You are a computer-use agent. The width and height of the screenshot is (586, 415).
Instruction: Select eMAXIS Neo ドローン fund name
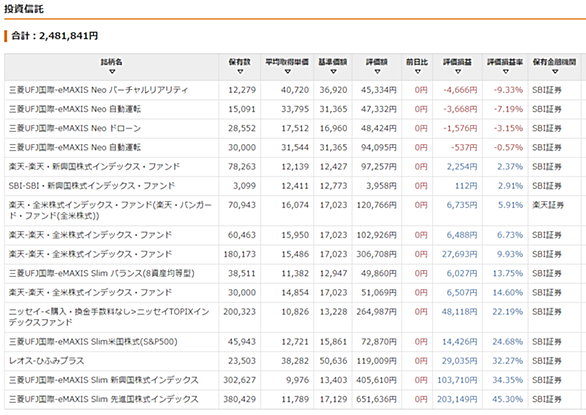pyautogui.click(x=75, y=128)
